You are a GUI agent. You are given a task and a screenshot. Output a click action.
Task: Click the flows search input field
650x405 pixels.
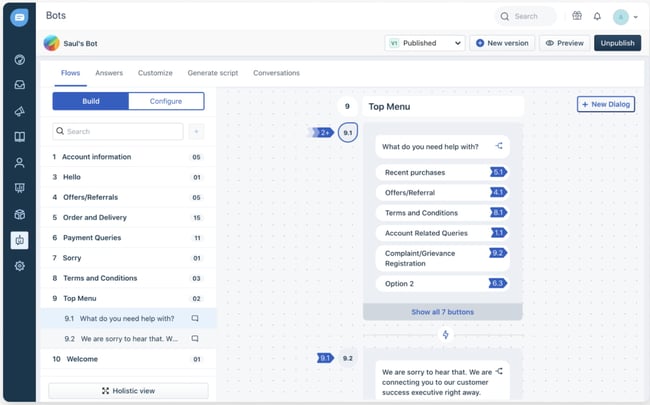click(x=120, y=131)
